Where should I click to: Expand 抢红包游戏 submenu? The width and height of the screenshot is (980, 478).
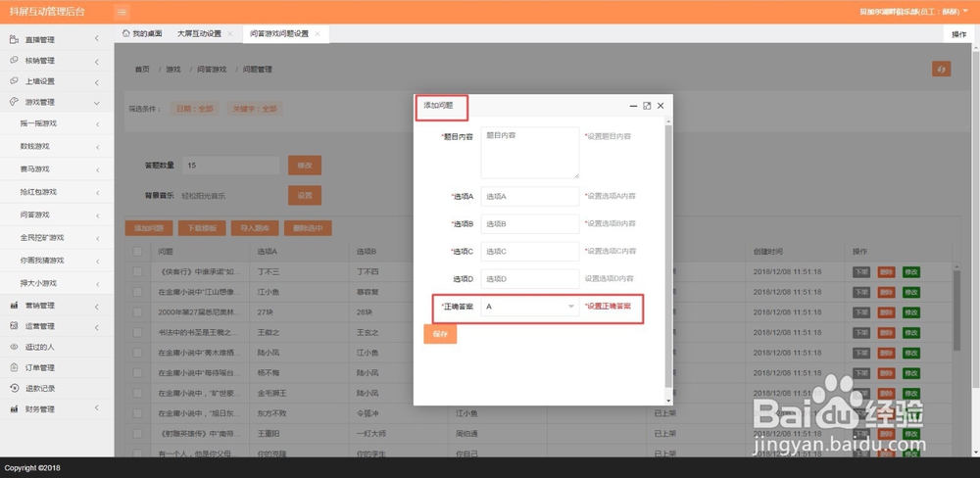click(98, 192)
